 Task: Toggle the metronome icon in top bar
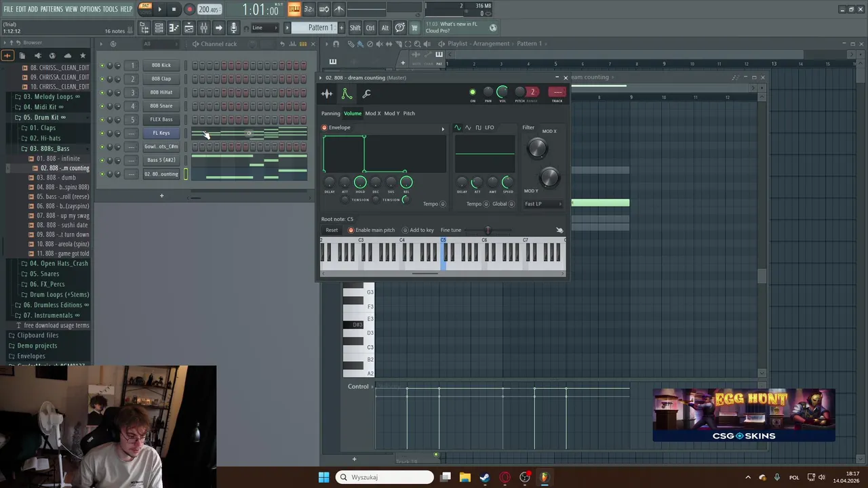tap(339, 9)
